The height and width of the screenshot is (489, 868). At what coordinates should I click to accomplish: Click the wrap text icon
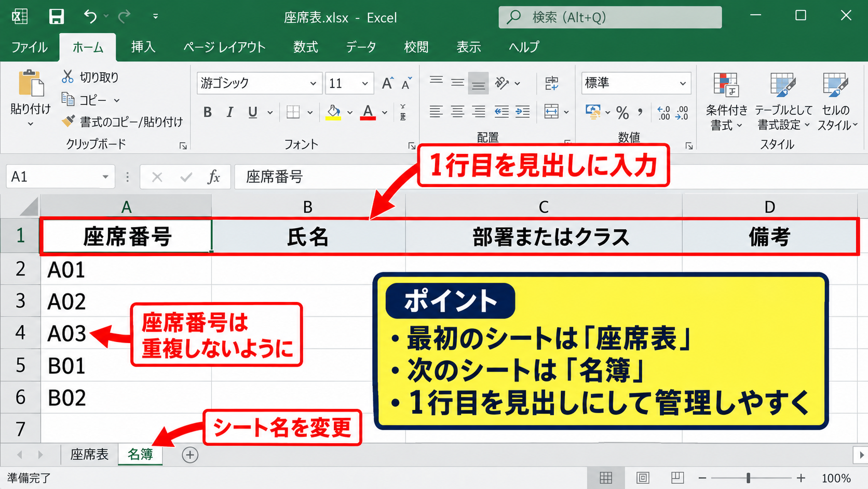551,83
